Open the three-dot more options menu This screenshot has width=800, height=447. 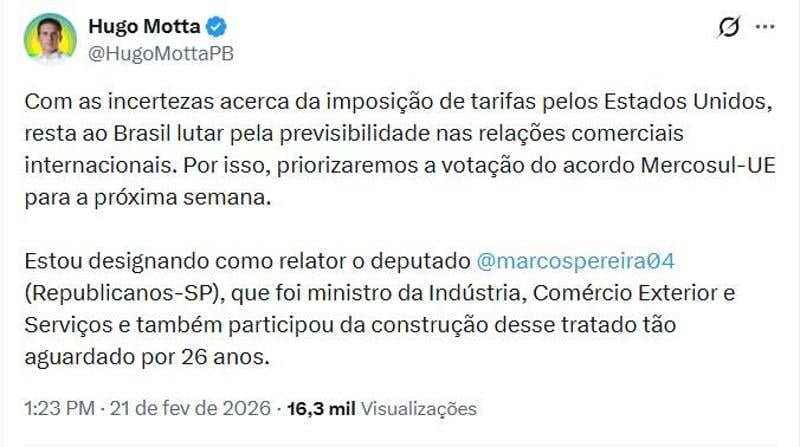click(x=765, y=28)
